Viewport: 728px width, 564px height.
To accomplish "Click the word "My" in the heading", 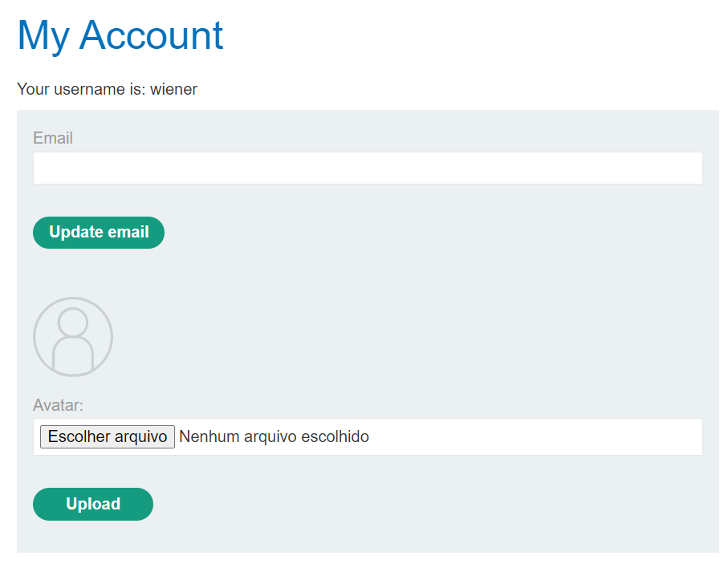I will tap(43, 35).
